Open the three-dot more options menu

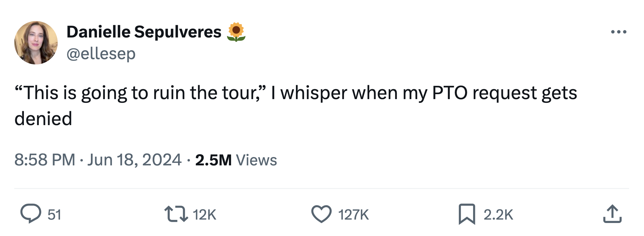pyautogui.click(x=619, y=32)
